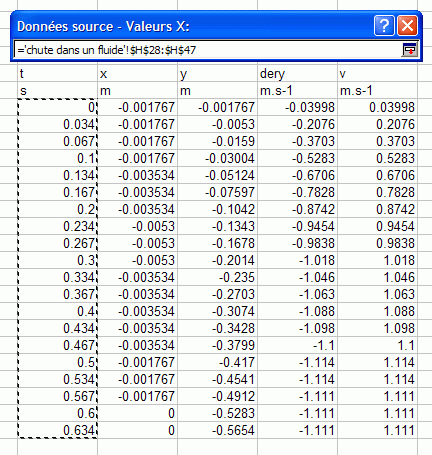
Task: Select y cell showing -0.417
Action: pyautogui.click(x=217, y=362)
